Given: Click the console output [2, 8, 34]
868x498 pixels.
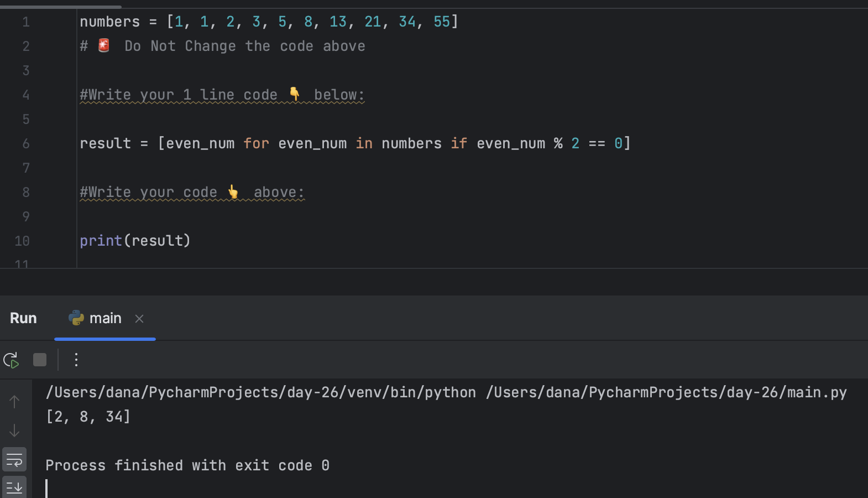Looking at the screenshot, I should (x=88, y=417).
